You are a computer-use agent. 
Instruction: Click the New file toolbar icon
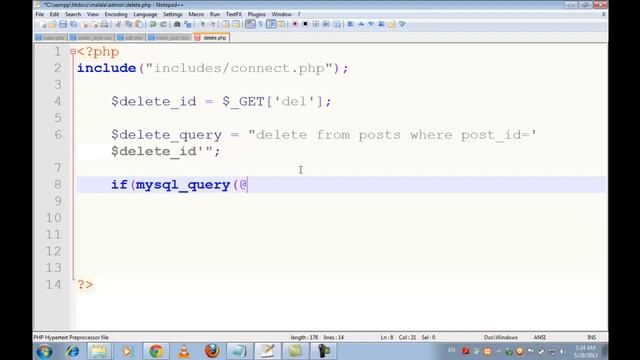tap(43, 24)
